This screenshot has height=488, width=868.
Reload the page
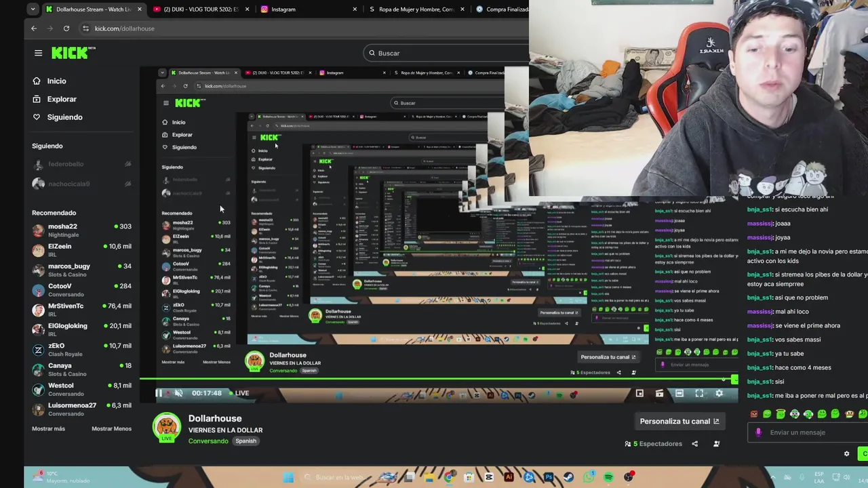(x=66, y=28)
